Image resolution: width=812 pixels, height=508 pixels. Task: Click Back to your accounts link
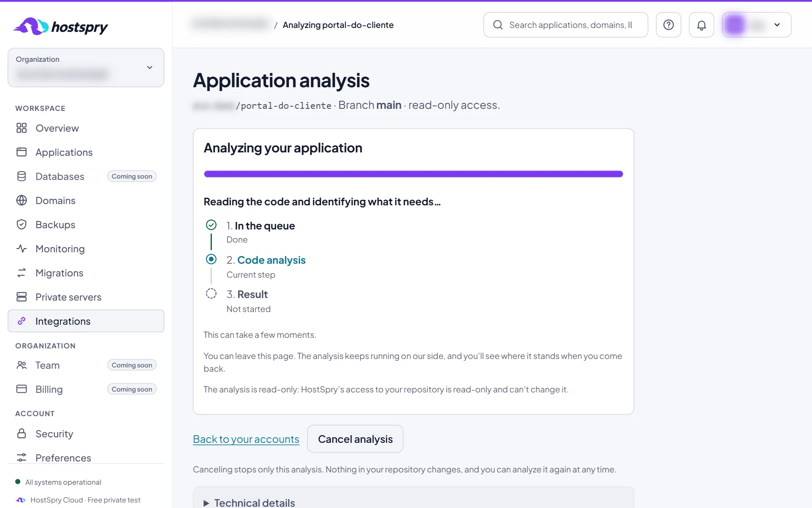tap(246, 439)
